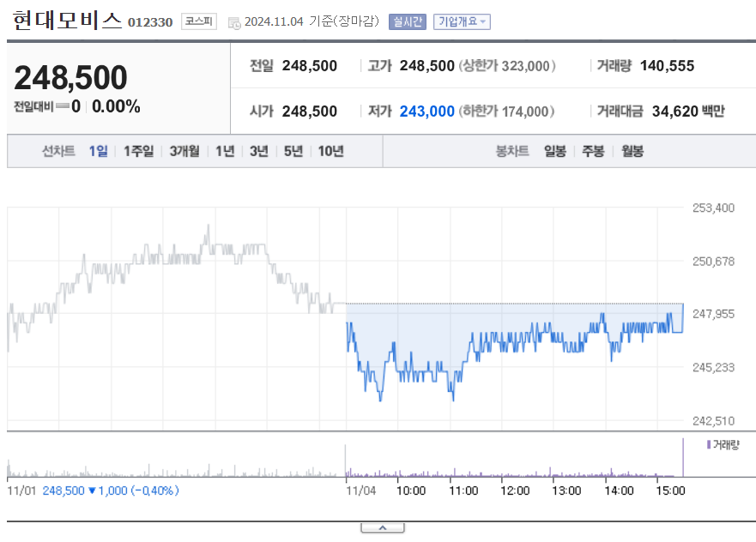Click the 14:00 time axis label
The width and height of the screenshot is (756, 542).
(619, 491)
